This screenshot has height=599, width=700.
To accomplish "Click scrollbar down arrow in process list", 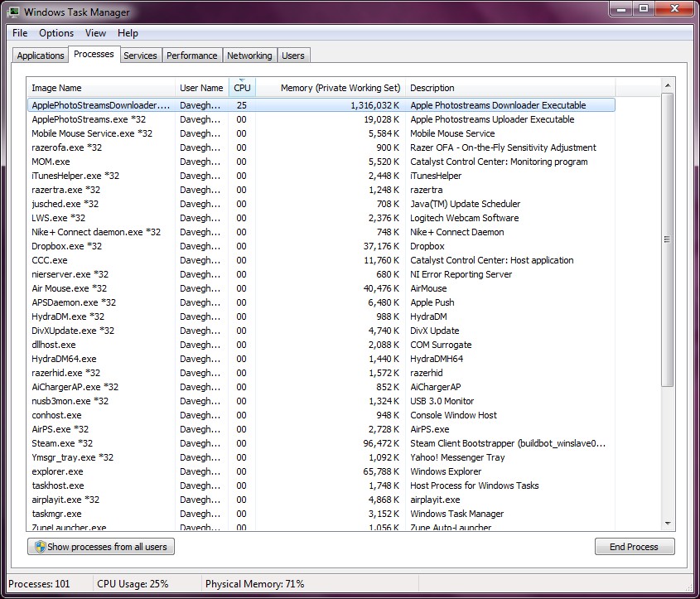I will click(x=668, y=523).
